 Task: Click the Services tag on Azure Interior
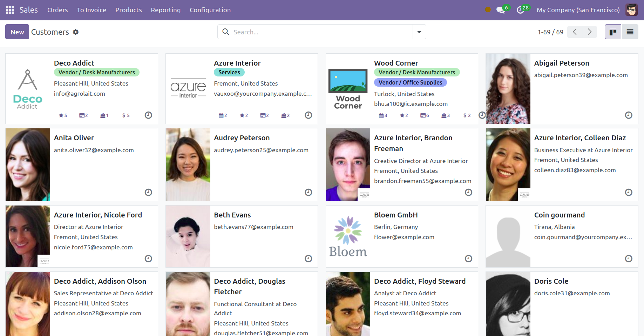(x=229, y=72)
